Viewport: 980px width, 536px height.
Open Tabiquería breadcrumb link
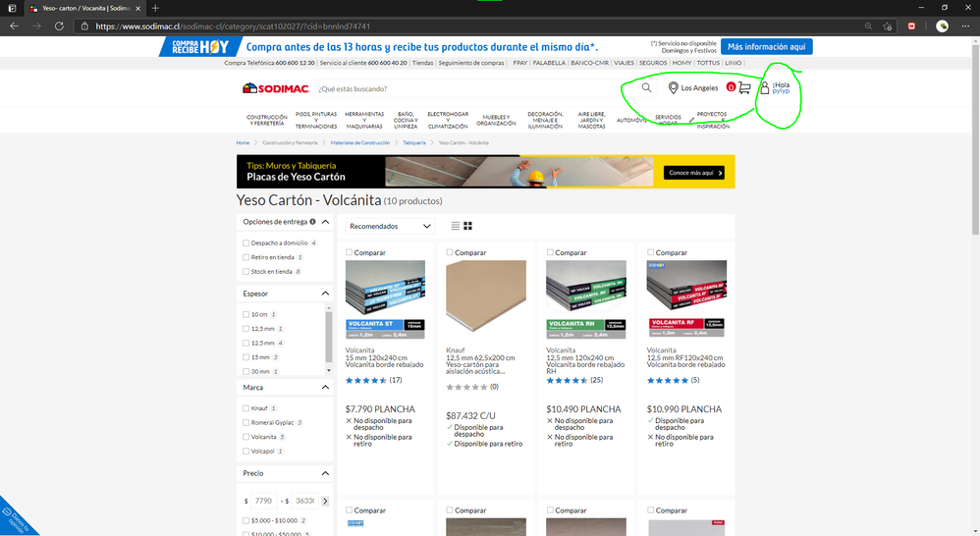[413, 143]
